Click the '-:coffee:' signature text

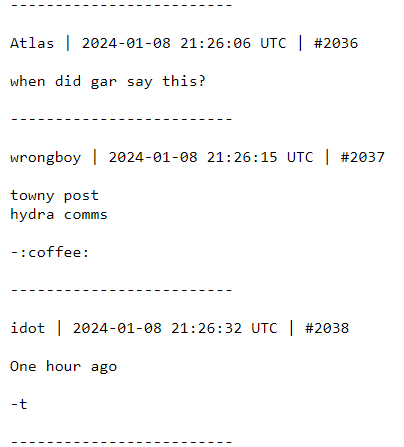pyautogui.click(x=50, y=252)
